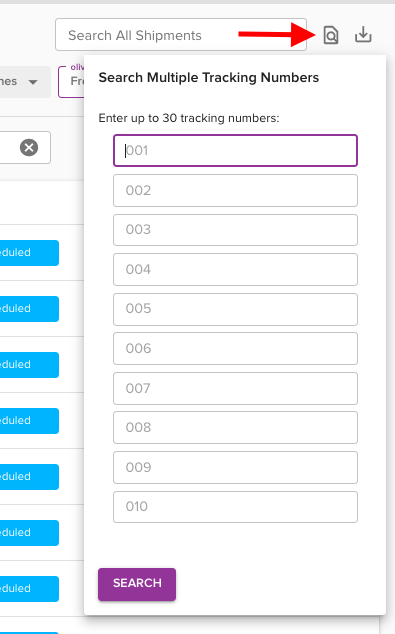The width and height of the screenshot is (395, 634).
Task: Click the last fully visible Scheduled badge
Action: click(x=29, y=589)
